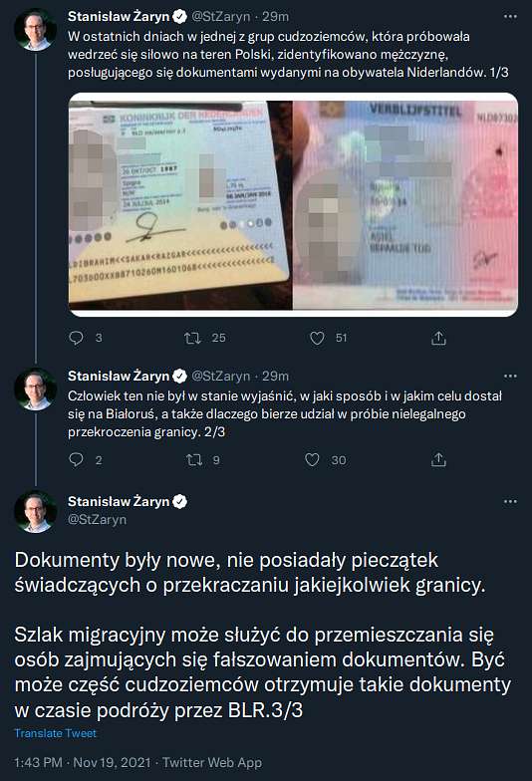The image size is (532, 781).
Task: Open more options menu on second tweet
Action: click(510, 377)
